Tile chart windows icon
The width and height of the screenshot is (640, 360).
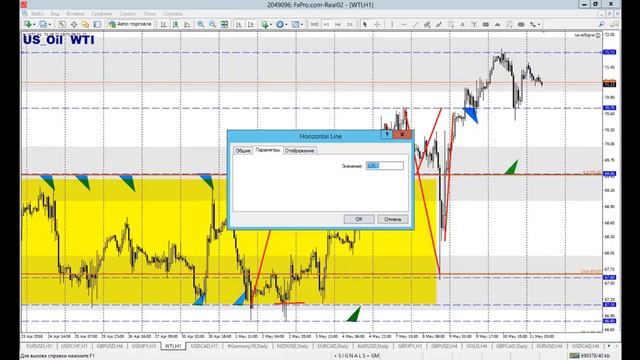pyautogui.click(x=224, y=24)
